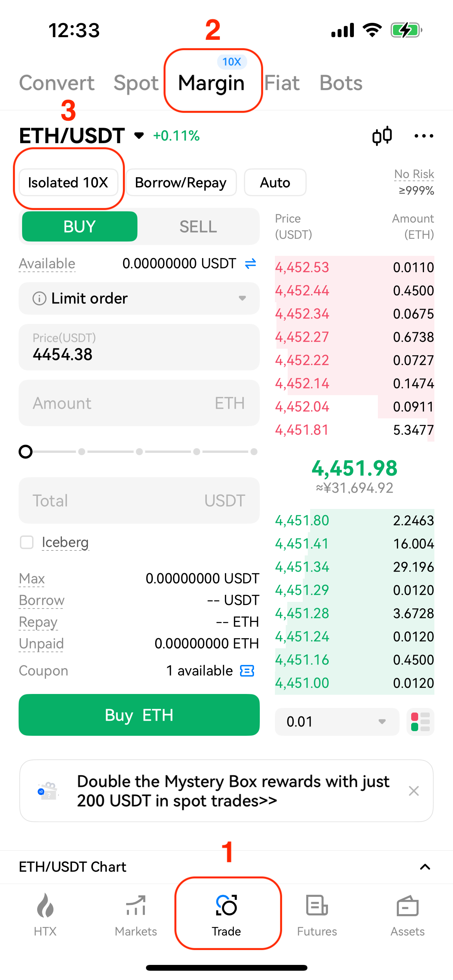The image size is (453, 980).
Task: Go to the HTX home tab
Action: tap(45, 914)
